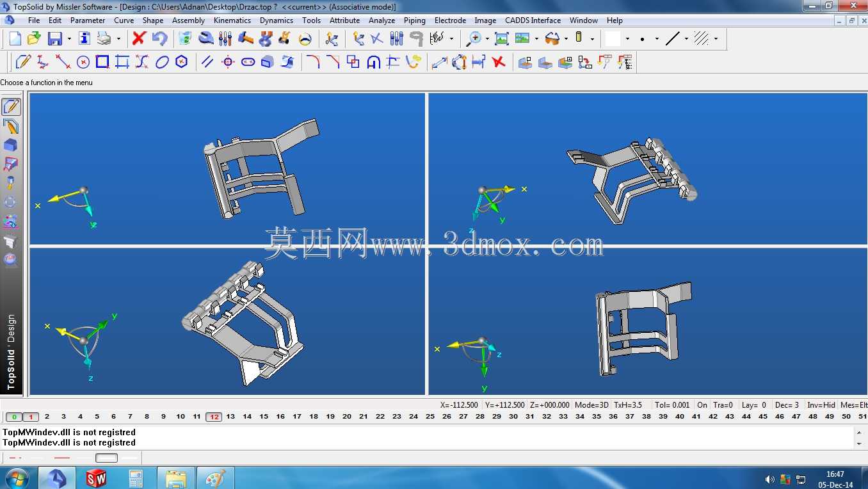868x489 pixels.
Task: Open the line style dropdown arrow
Action: (x=686, y=39)
